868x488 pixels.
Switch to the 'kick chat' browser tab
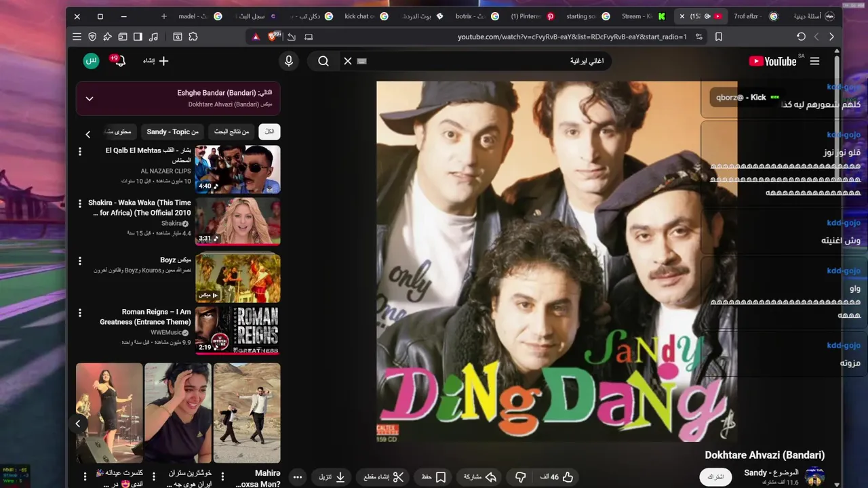click(366, 16)
